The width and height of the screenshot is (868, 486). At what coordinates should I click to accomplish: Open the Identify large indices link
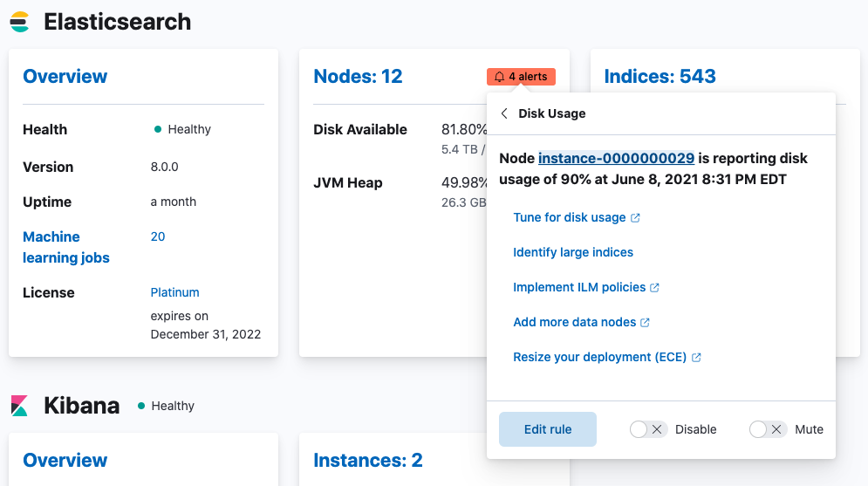[x=573, y=252]
